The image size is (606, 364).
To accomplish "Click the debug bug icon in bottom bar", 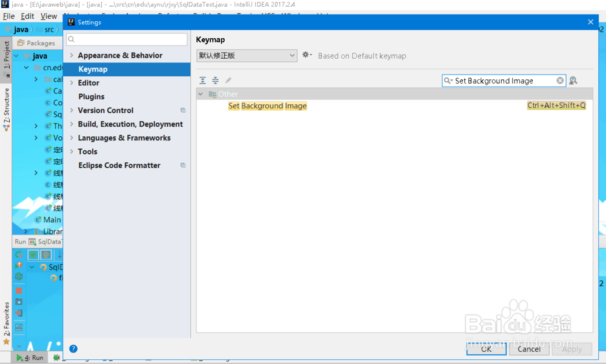I will coord(56,357).
